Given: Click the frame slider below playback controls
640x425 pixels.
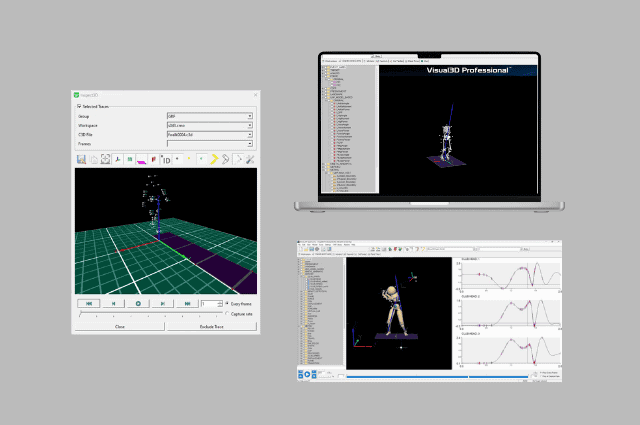Looking at the screenshot, I should point(150,314).
